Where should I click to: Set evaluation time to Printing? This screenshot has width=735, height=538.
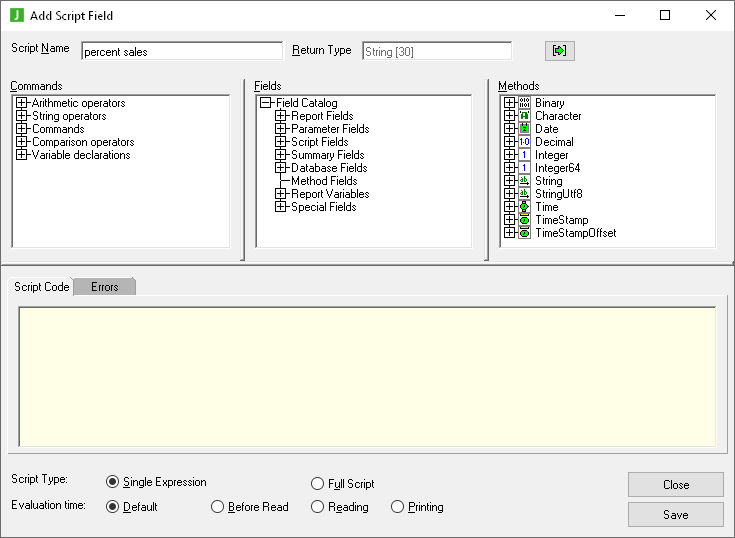click(x=398, y=507)
